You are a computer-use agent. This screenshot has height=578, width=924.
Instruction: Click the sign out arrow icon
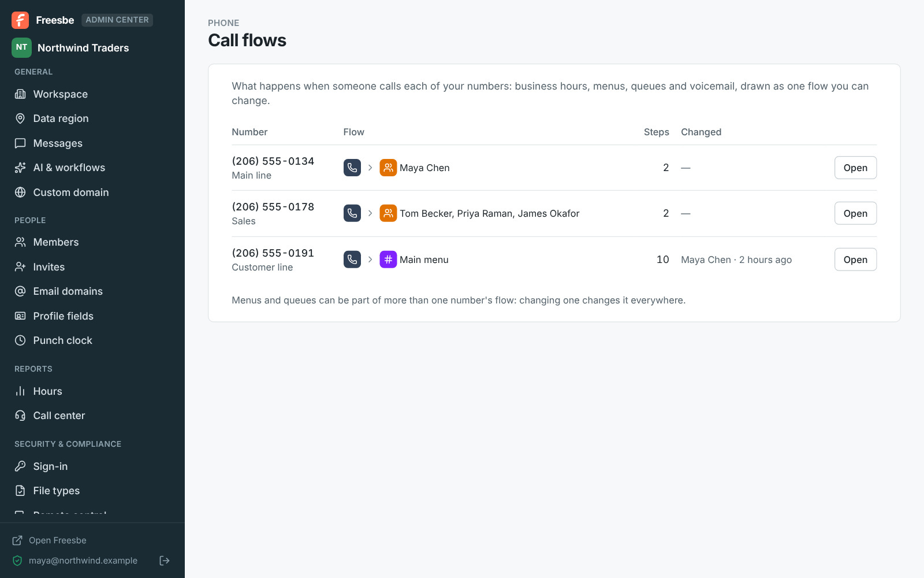coord(165,561)
